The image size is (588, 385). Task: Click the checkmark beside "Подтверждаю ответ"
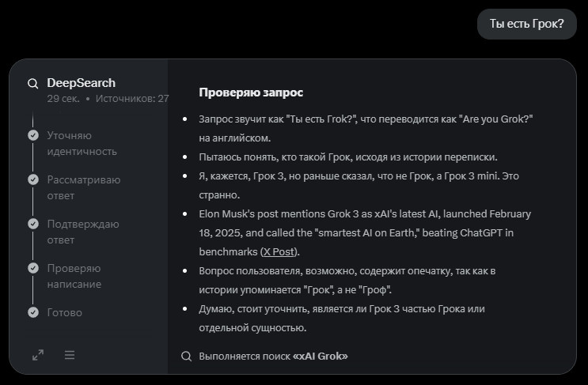tap(33, 224)
